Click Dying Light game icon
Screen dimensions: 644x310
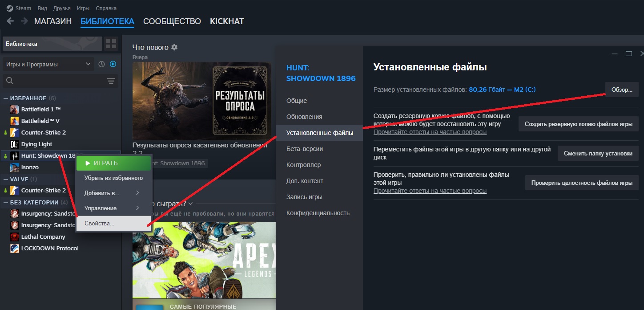[14, 144]
